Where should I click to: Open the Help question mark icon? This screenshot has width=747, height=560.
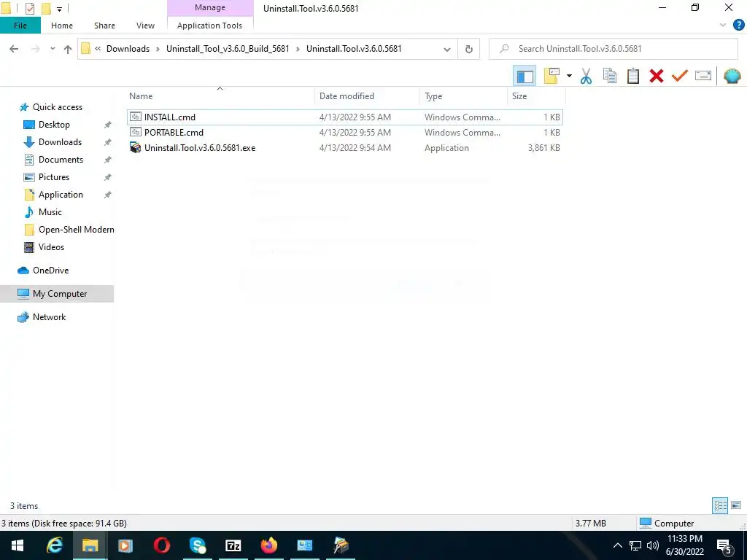[738, 26]
